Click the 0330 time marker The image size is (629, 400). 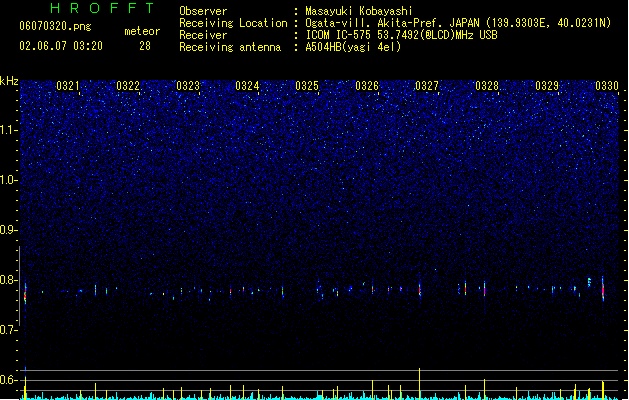pyautogui.click(x=607, y=86)
